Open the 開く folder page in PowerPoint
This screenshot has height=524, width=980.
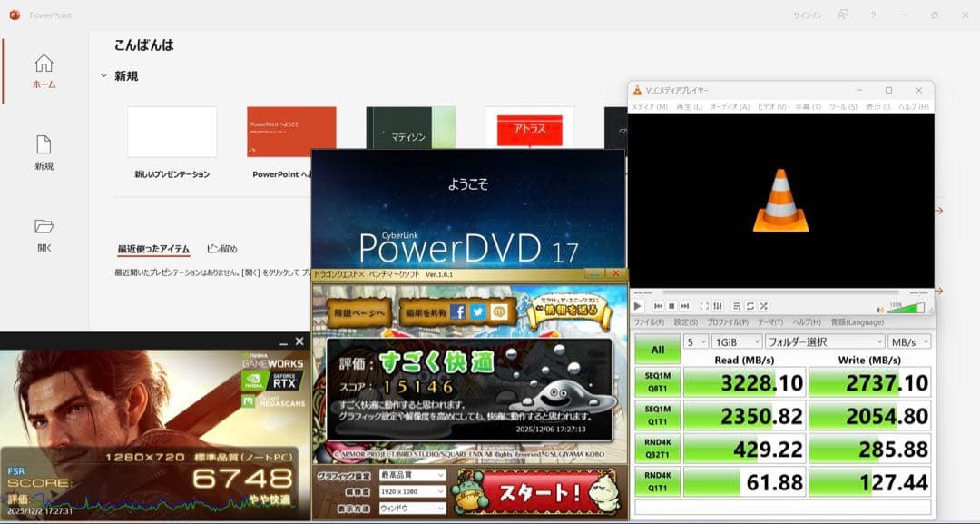[44, 235]
